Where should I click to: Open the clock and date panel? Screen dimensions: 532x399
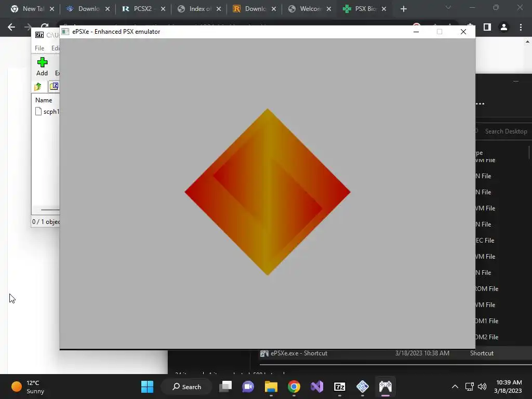[x=508, y=387]
